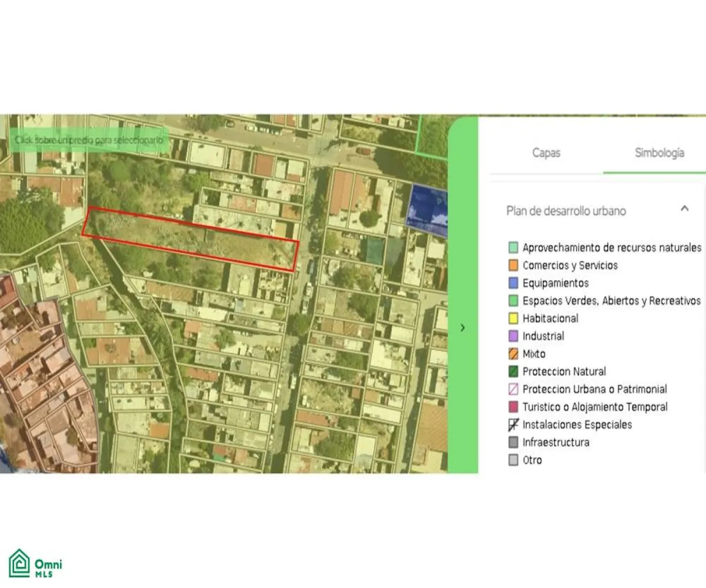Click the Aprovechamiento de recursos naturales swatch
706x588 pixels.
click(x=513, y=248)
